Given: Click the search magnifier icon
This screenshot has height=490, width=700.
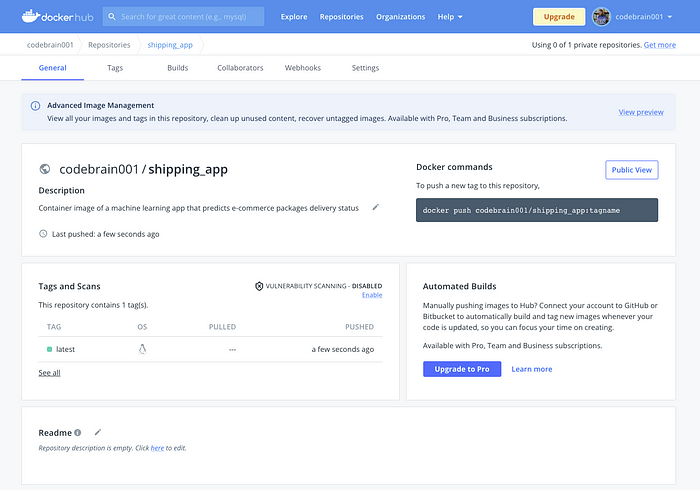Looking at the screenshot, I should point(112,17).
